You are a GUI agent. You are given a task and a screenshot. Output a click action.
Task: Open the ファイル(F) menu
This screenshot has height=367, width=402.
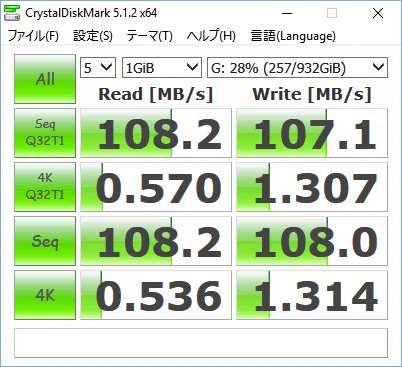coord(33,36)
